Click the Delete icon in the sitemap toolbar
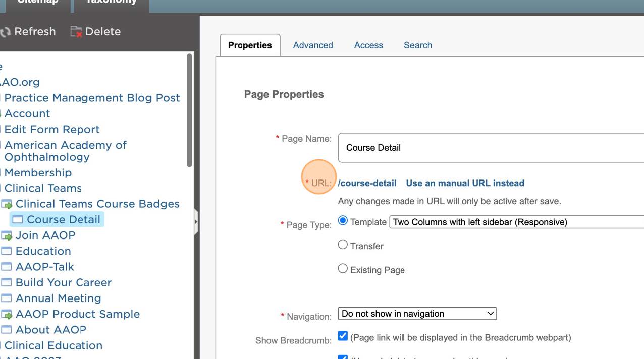The image size is (644, 359). 76,32
